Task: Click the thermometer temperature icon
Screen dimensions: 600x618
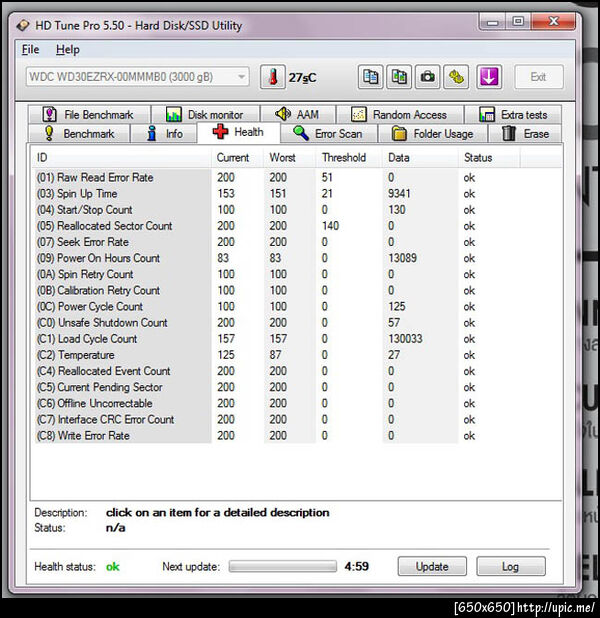Action: click(x=272, y=77)
